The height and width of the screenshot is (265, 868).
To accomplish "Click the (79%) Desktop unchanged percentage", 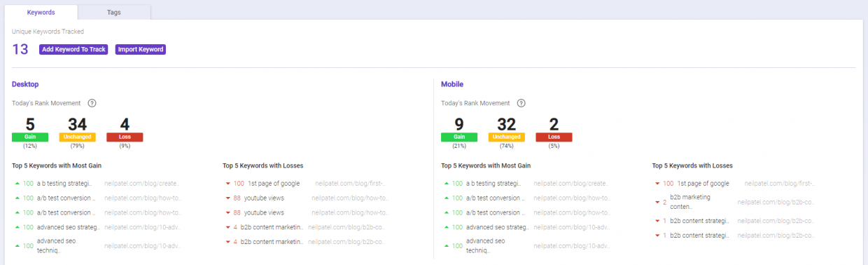I will [x=77, y=147].
